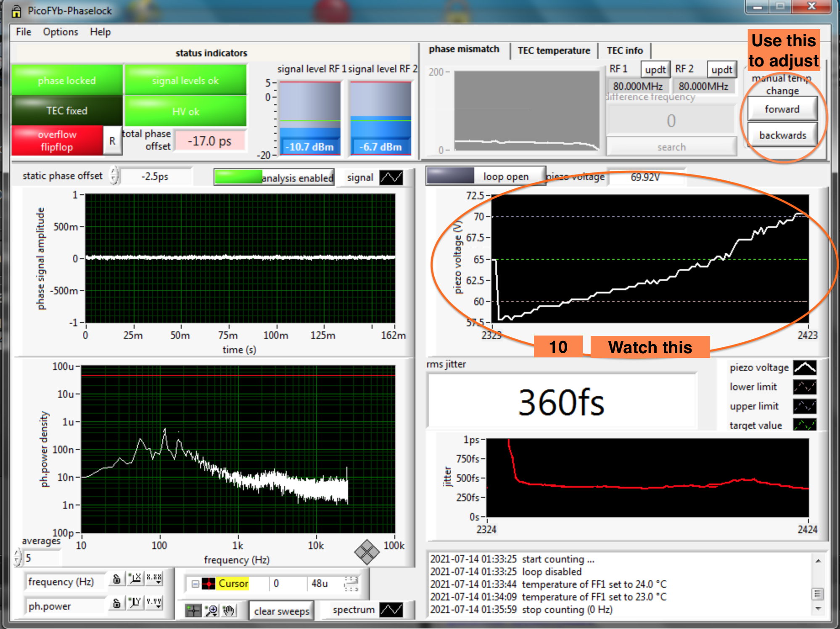Click the RF 1 80.000MHz frequency field
This screenshot has height=629, width=840.
638,86
